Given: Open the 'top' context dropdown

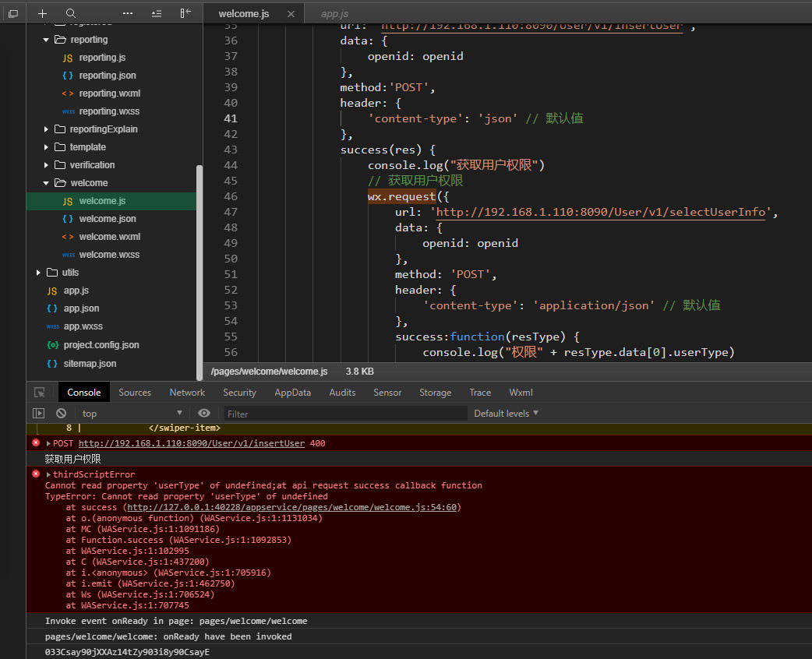Looking at the screenshot, I should pyautogui.click(x=132, y=414).
